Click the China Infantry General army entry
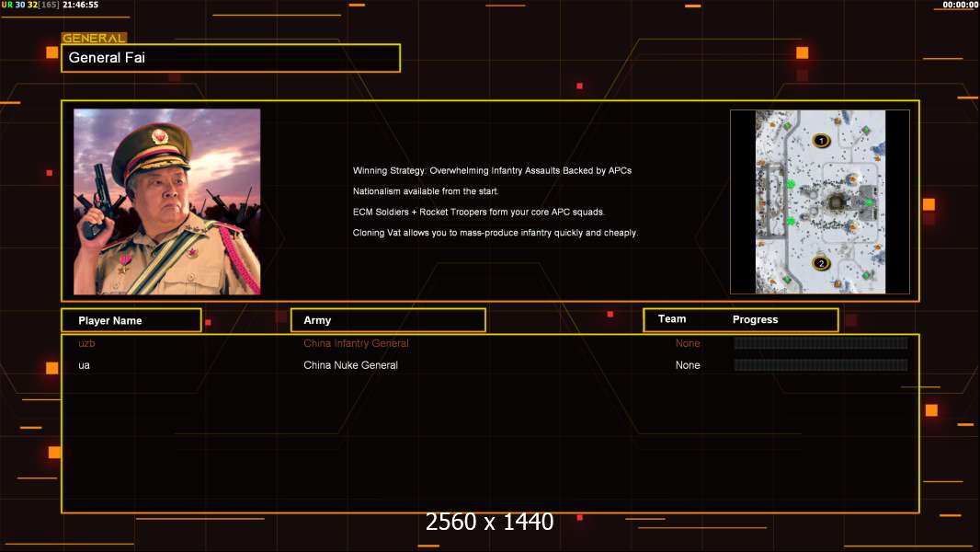The width and height of the screenshot is (980, 552). coord(356,343)
